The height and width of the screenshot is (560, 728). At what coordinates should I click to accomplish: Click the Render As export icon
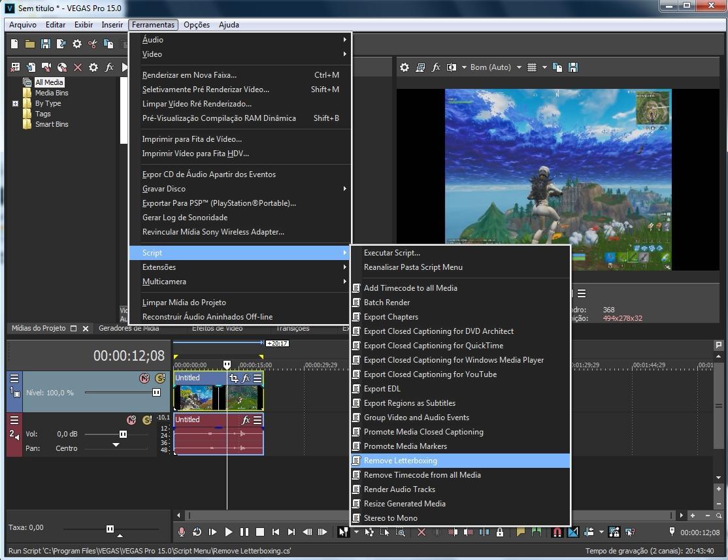61,44
